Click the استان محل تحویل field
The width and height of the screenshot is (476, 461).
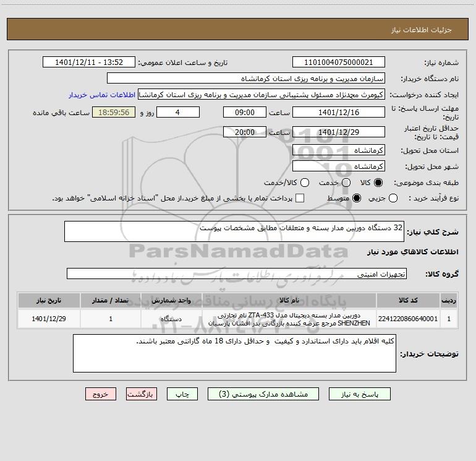click(x=339, y=150)
